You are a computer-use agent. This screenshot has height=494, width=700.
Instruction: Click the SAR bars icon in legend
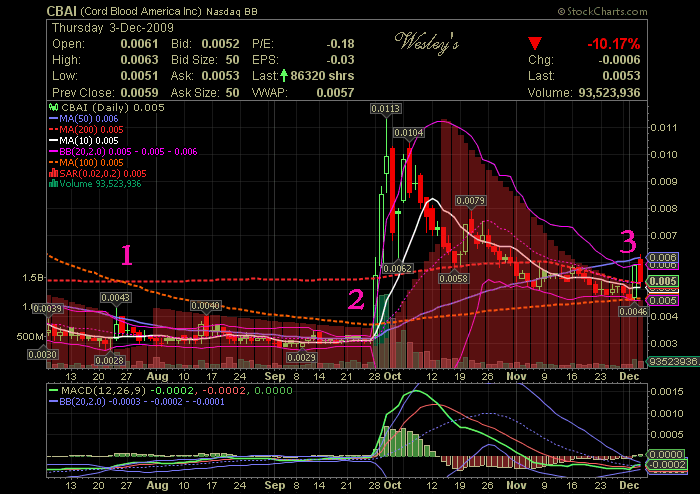click(54, 173)
